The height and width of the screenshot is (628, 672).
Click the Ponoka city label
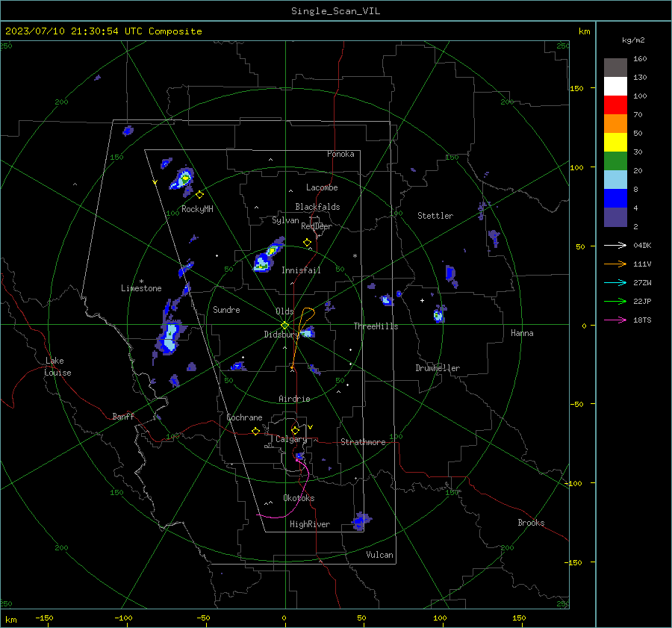point(340,154)
